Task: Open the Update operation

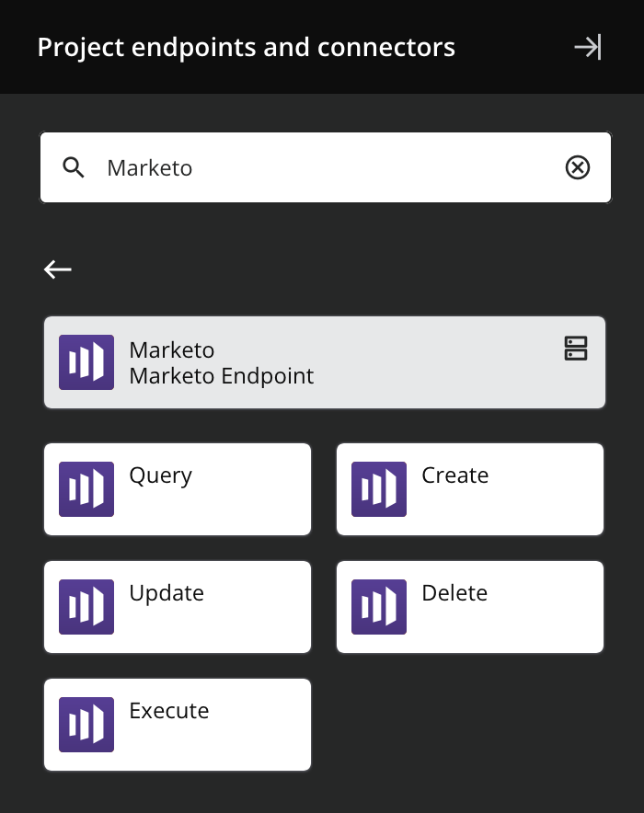Action: [x=178, y=606]
